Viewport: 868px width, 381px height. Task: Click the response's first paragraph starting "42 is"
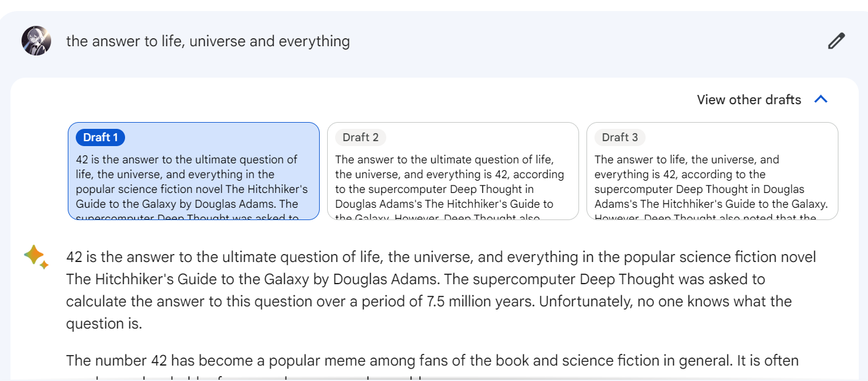431,290
